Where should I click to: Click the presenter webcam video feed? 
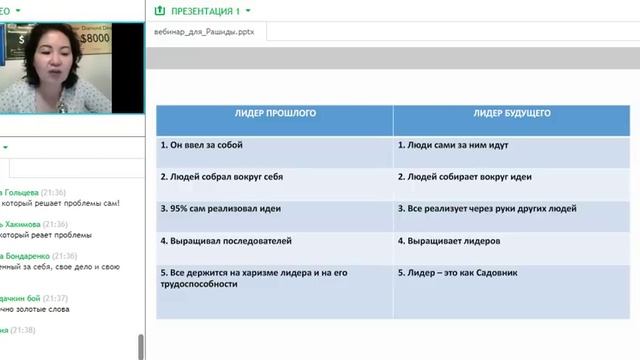point(71,68)
